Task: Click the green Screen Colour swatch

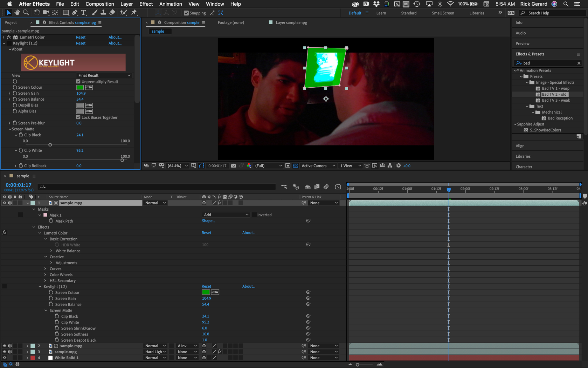Action: 79,87
